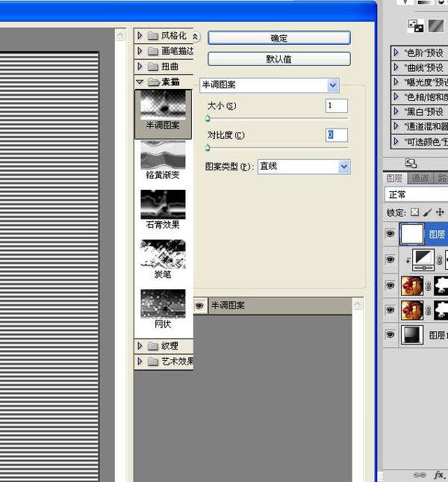Screen dimensions: 448x482
Task: Click the gradient map adjustment icon
Action: coord(436,26)
